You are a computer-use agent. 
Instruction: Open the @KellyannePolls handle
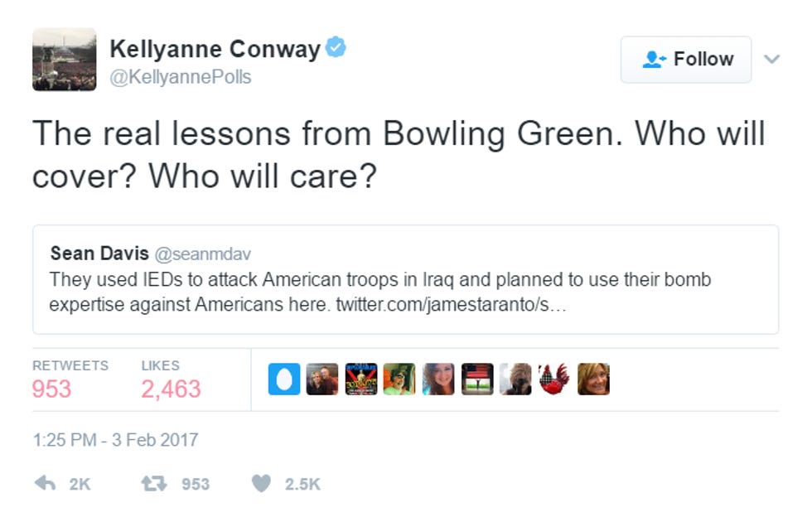(x=181, y=77)
